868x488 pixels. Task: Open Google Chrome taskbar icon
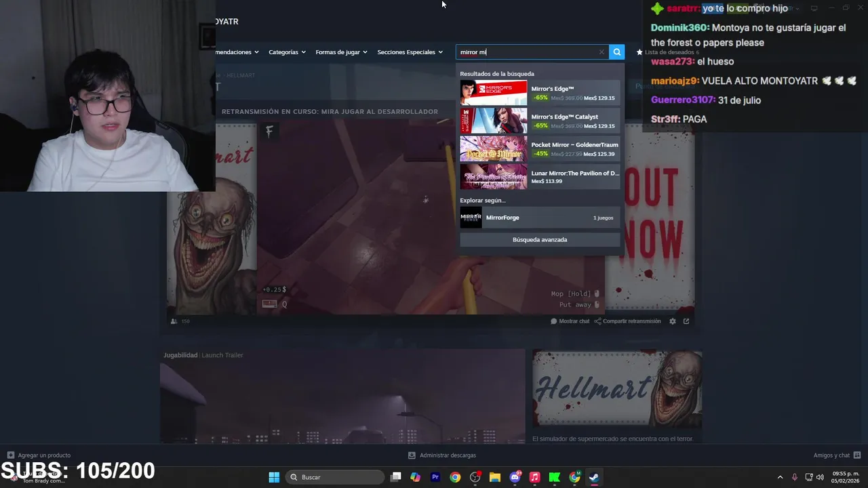point(455,477)
